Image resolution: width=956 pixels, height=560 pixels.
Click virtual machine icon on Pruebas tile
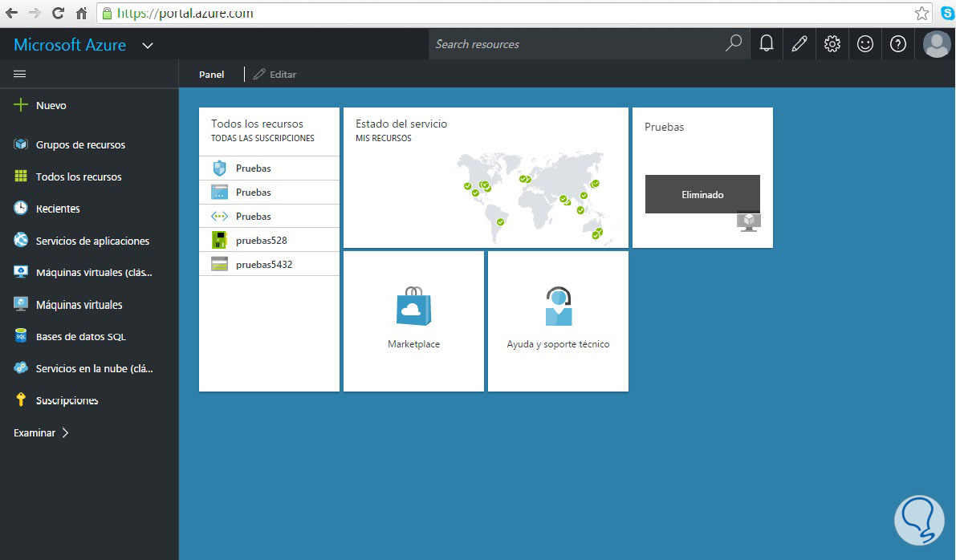pos(750,221)
